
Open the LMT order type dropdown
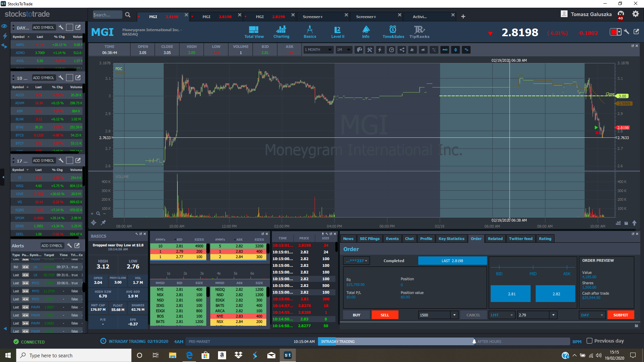[x=502, y=315]
